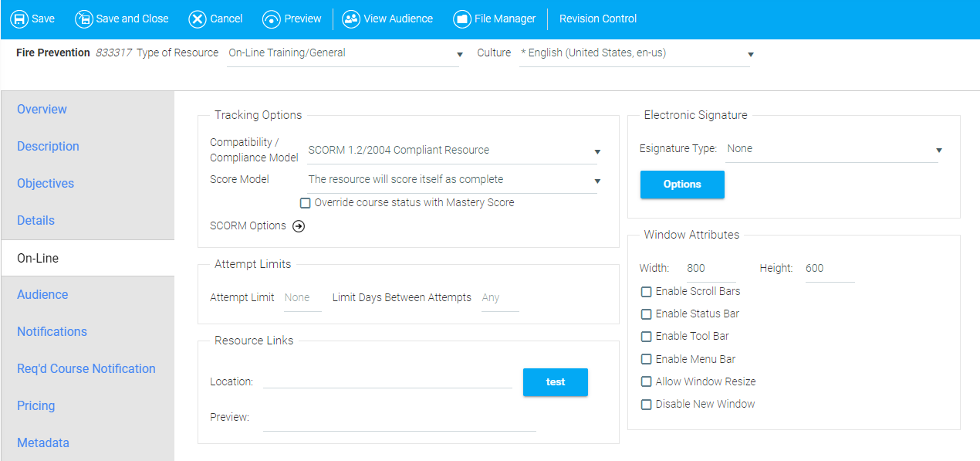This screenshot has height=461, width=980.
Task: Click the Save disk icon
Action: 19,19
